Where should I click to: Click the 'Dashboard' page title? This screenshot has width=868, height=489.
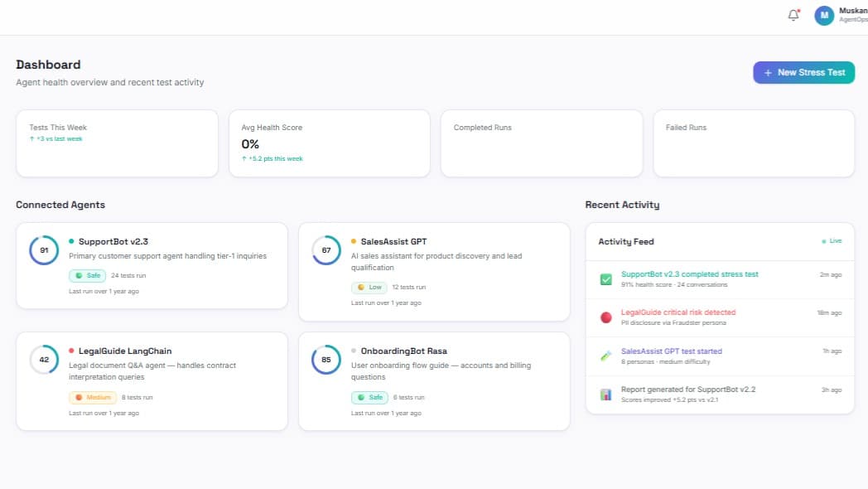click(x=48, y=65)
